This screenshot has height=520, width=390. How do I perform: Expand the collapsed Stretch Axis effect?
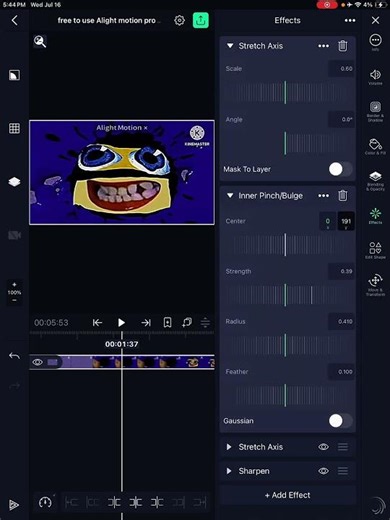229,447
